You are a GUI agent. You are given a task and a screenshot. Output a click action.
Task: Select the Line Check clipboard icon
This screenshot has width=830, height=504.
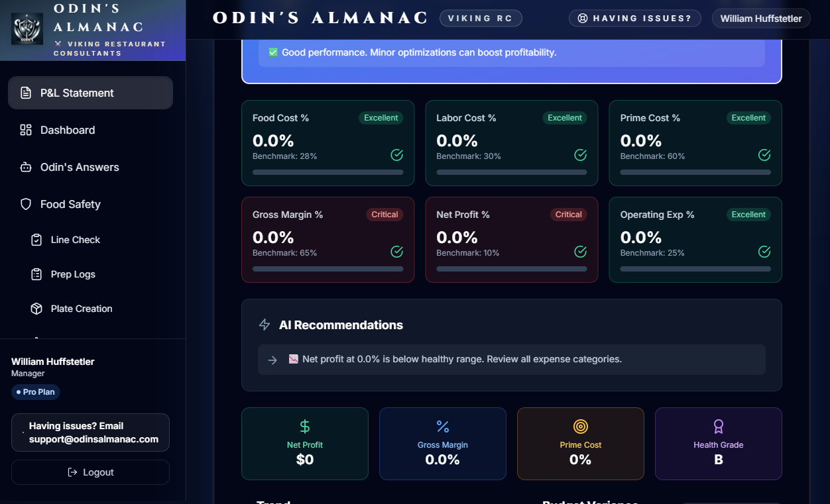tap(36, 239)
